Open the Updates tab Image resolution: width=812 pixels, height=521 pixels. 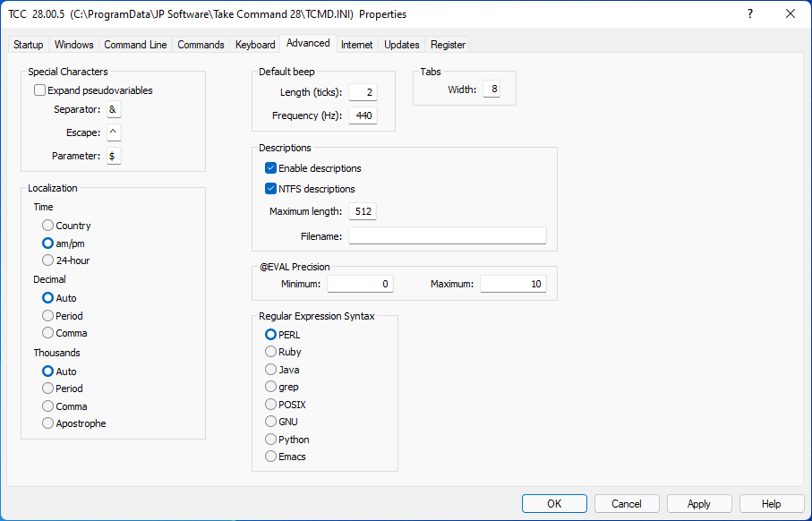click(401, 45)
